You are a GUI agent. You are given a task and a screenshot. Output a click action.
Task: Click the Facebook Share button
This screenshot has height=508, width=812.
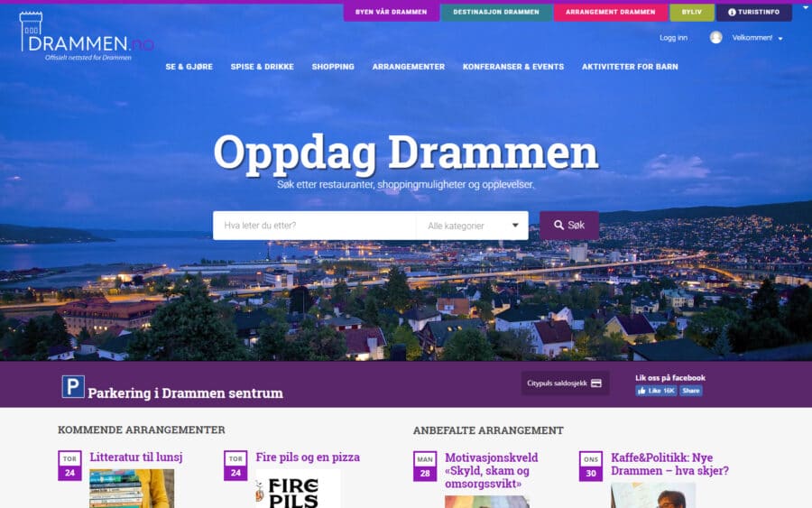point(691,391)
